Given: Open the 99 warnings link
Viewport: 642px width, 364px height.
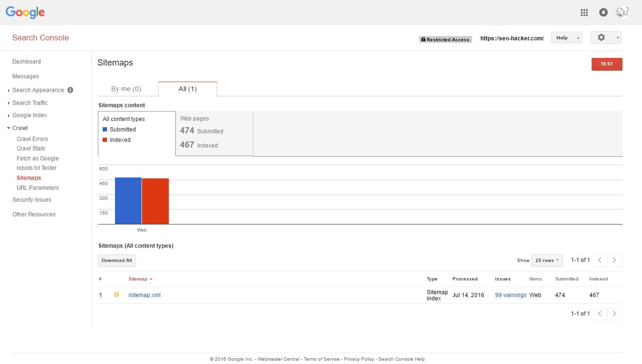Looking at the screenshot, I should pos(510,295).
